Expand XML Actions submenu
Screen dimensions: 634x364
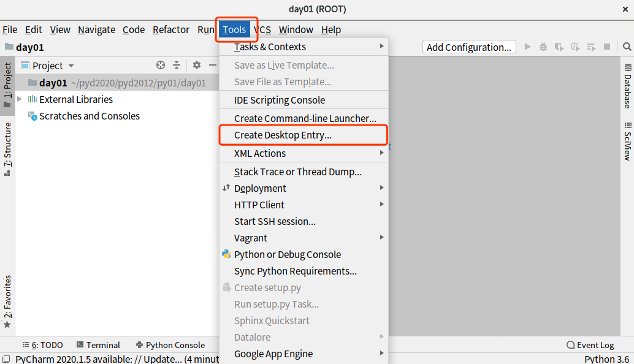click(x=304, y=154)
